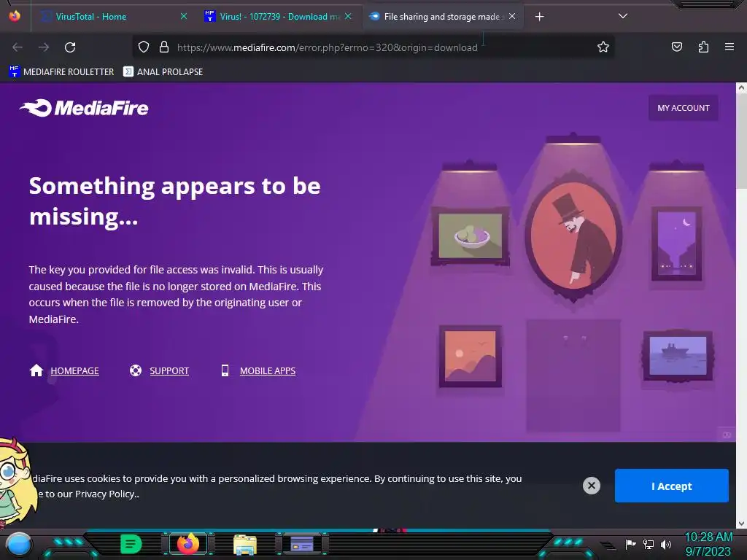
Task: Open the Start orb on the taskbar
Action: (18, 545)
